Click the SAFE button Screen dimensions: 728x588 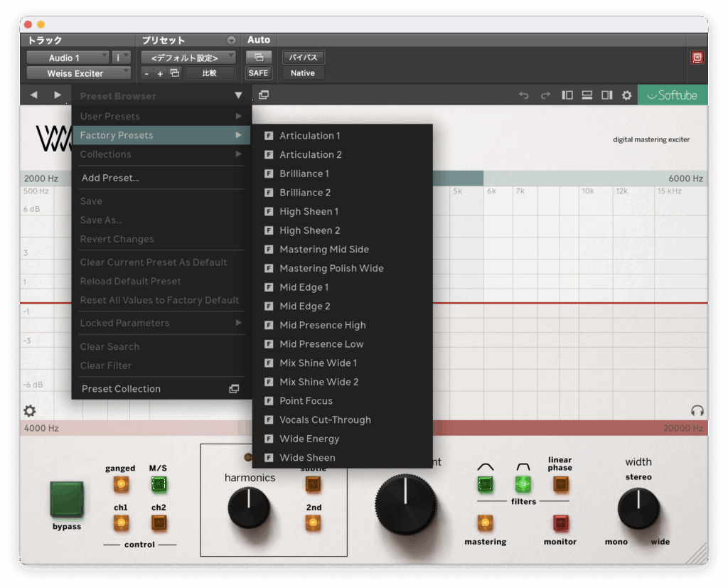[258, 73]
